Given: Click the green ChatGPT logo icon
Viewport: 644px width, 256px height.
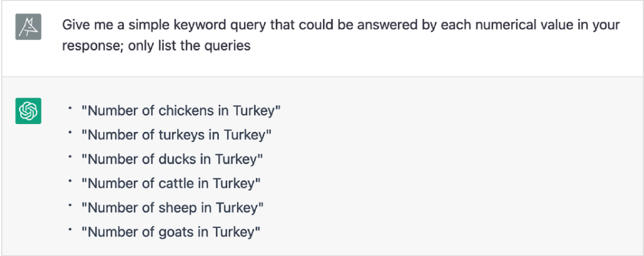Looking at the screenshot, I should click(x=28, y=112).
